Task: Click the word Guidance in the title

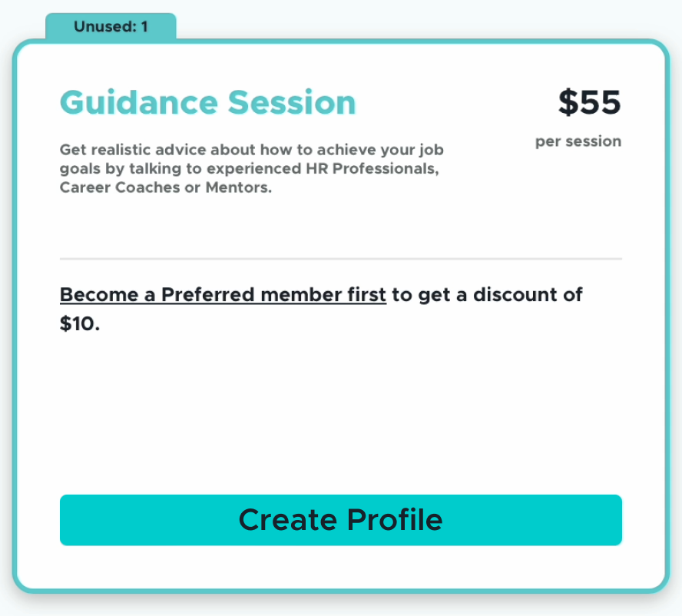Action: tap(138, 103)
